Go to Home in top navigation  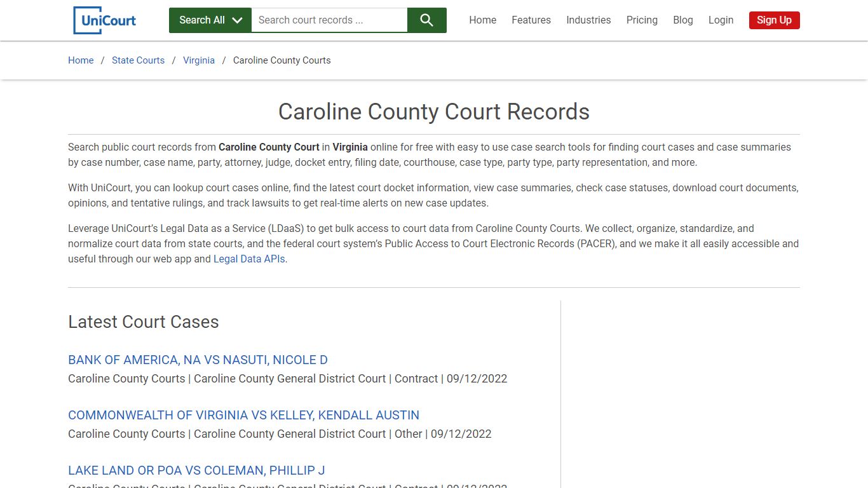(483, 20)
